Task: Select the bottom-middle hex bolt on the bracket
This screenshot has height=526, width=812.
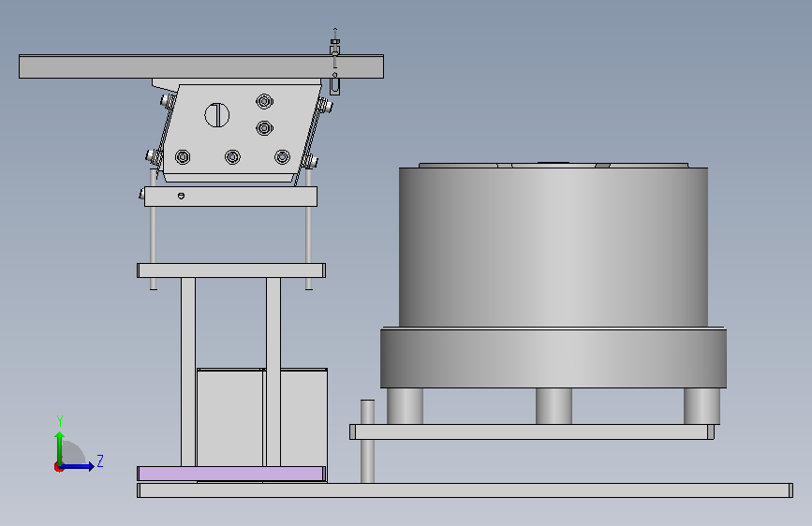Action: pos(232,156)
